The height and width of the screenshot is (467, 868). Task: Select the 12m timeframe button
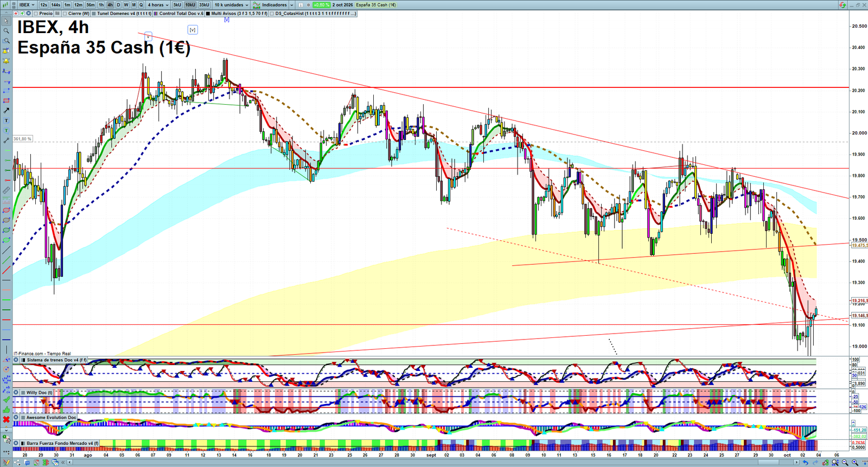(78, 5)
